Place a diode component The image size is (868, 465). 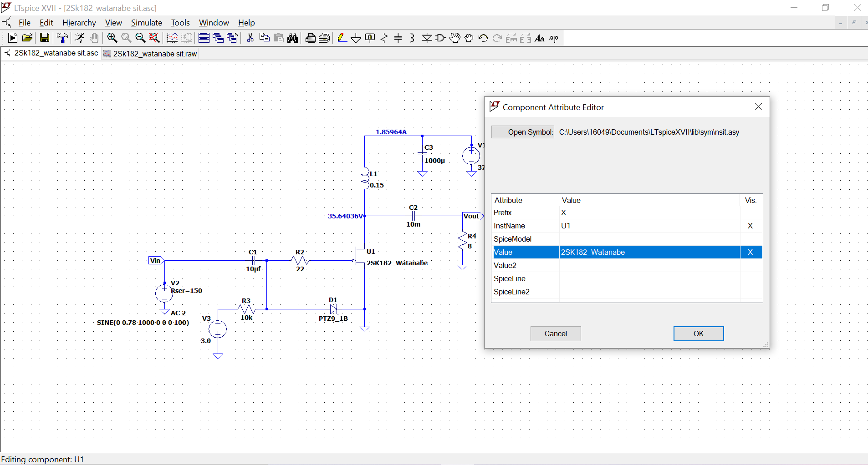[x=427, y=38]
